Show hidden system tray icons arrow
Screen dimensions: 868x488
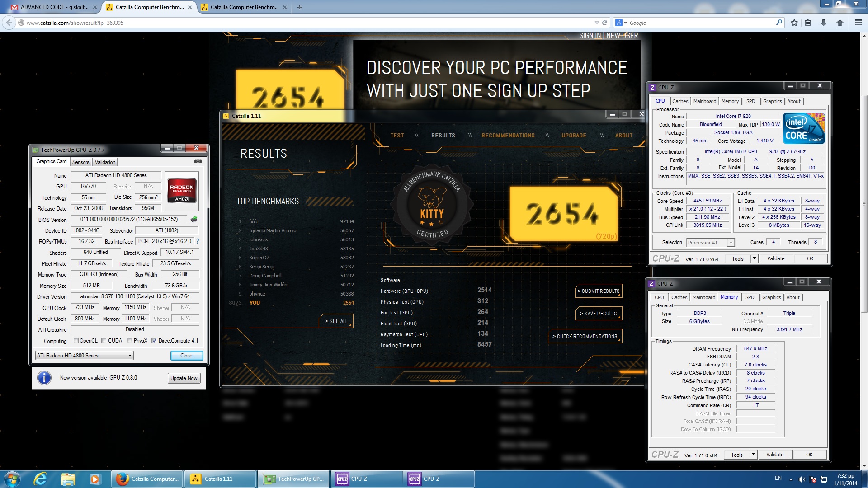click(791, 479)
